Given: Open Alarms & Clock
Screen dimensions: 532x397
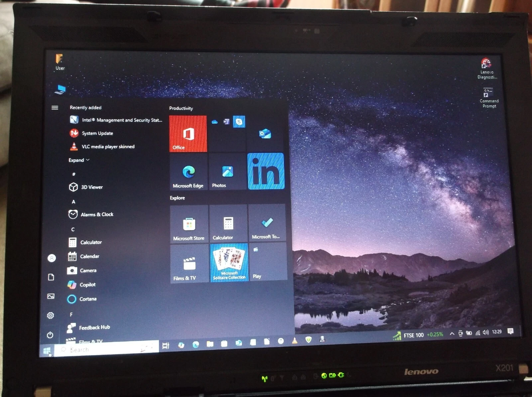Looking at the screenshot, I should coord(91,214).
